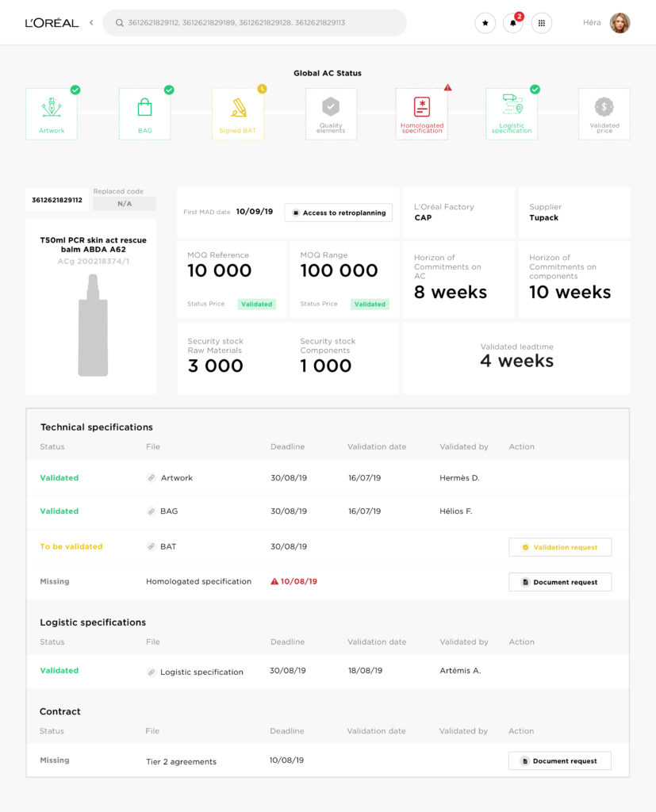Open the Logistic specification attachment icon
Screen dimensions: 656x812
coord(151,672)
